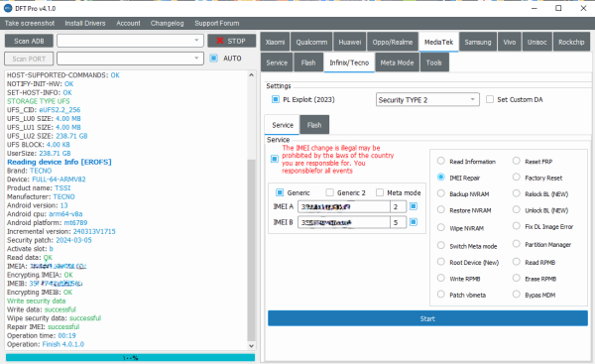Select Wipe NVRAM radio option
The image size is (595, 364).
tap(440, 228)
